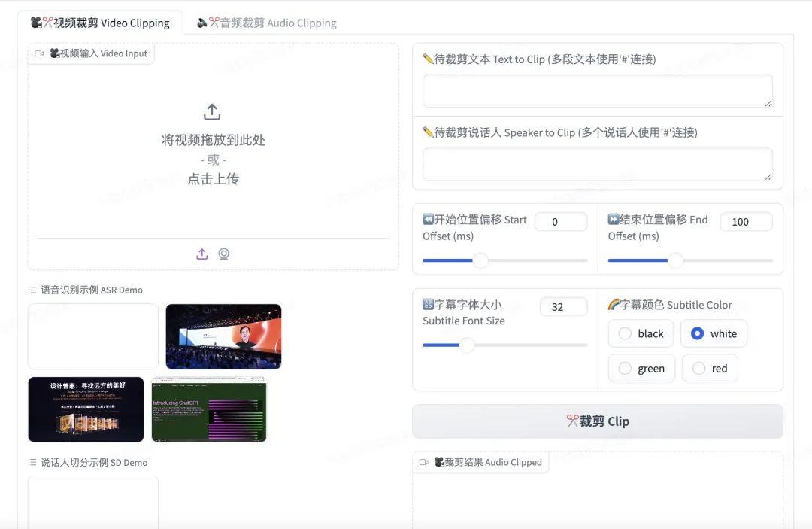The width and height of the screenshot is (812, 529).
Task: Click the ASR Demo list icon
Action: [32, 290]
